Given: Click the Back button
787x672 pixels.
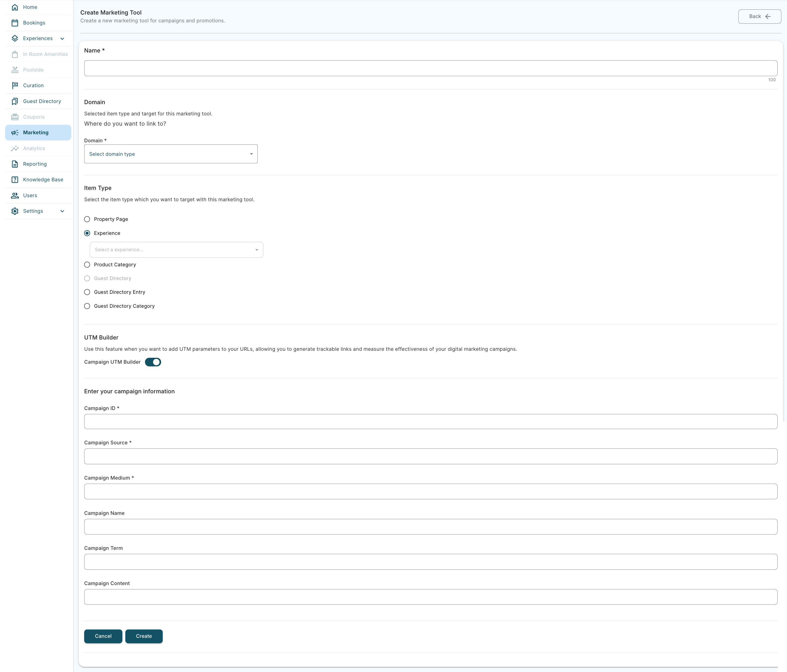Looking at the screenshot, I should pos(759,16).
